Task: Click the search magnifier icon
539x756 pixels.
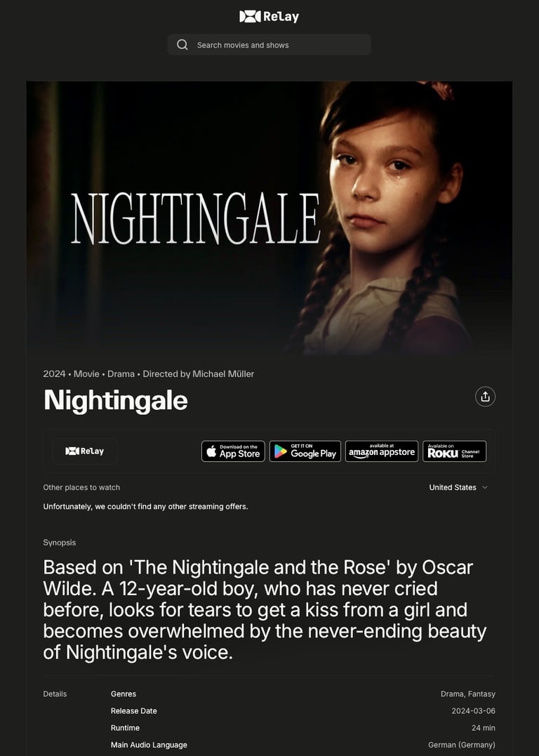Action: [182, 45]
